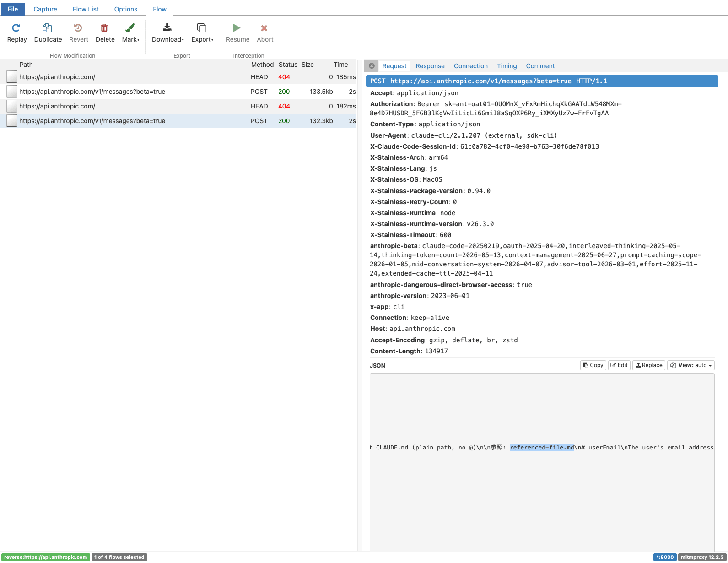The height and width of the screenshot is (563, 728).
Task: Click the POST request line header bar
Action: pos(542,81)
